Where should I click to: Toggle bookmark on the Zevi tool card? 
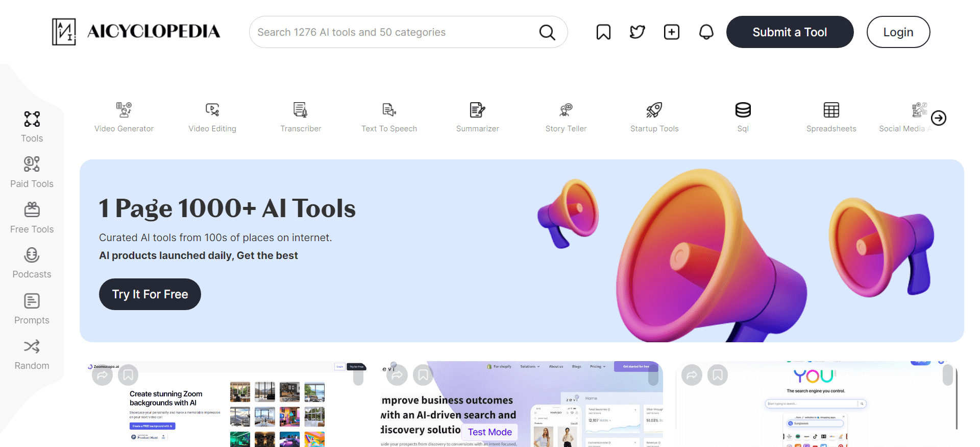423,375
